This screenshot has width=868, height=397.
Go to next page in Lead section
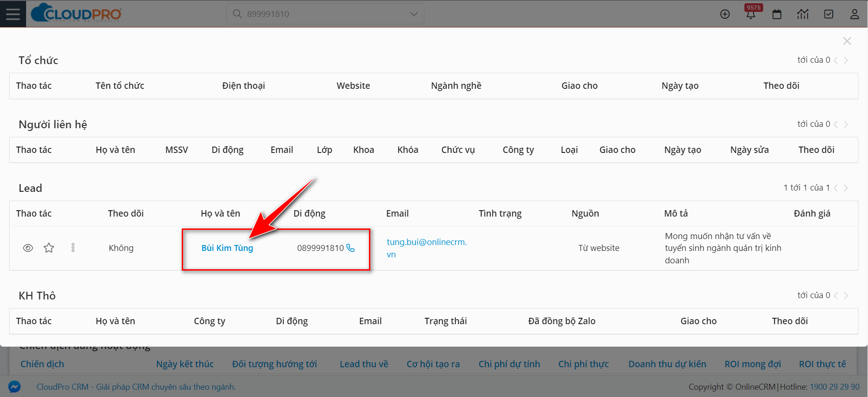(x=846, y=188)
